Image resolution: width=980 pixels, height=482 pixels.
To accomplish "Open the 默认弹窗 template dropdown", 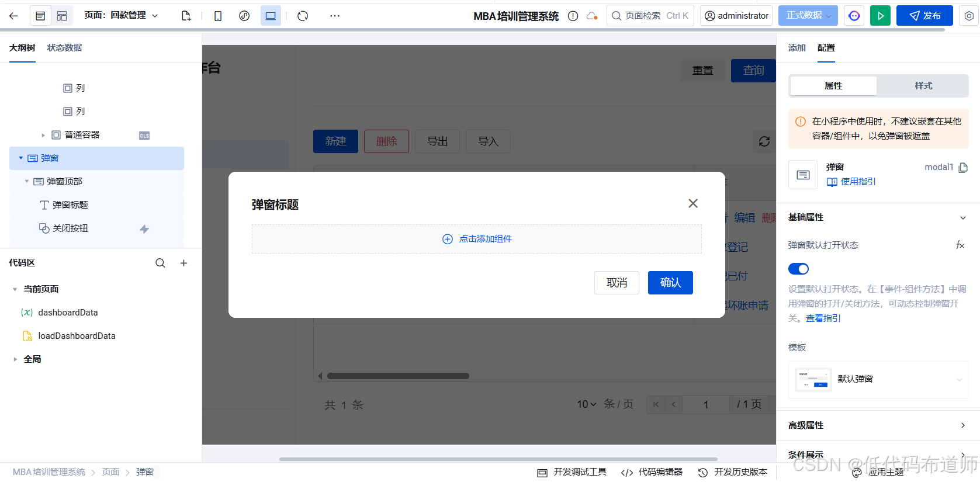I will coord(878,380).
